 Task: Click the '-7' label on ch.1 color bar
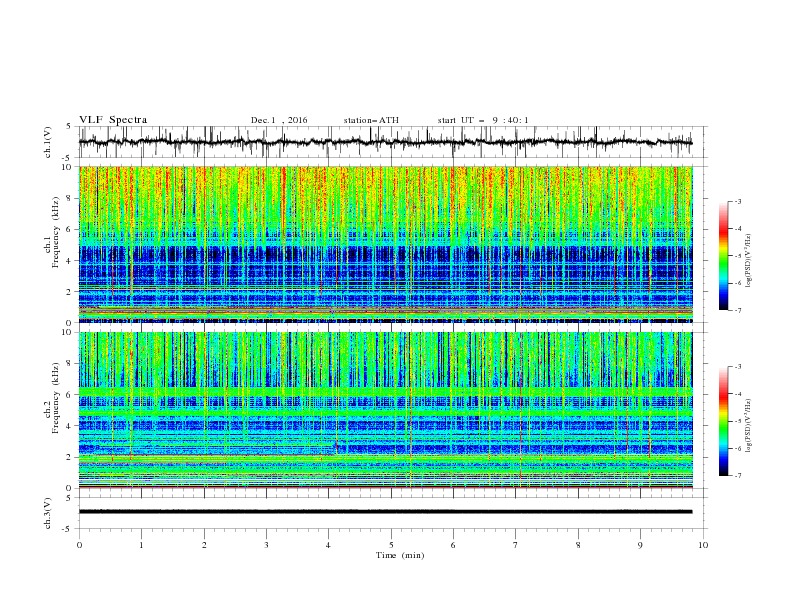737,310
